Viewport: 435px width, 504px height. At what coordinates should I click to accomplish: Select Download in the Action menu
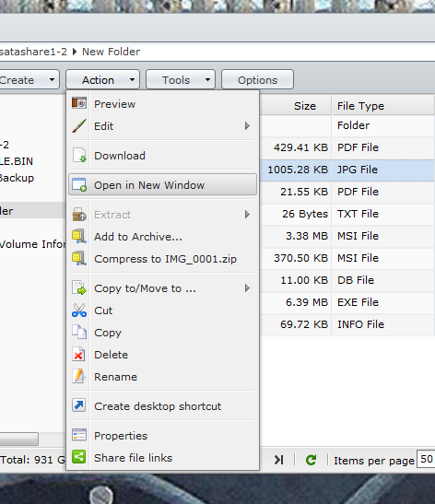[x=163, y=156]
